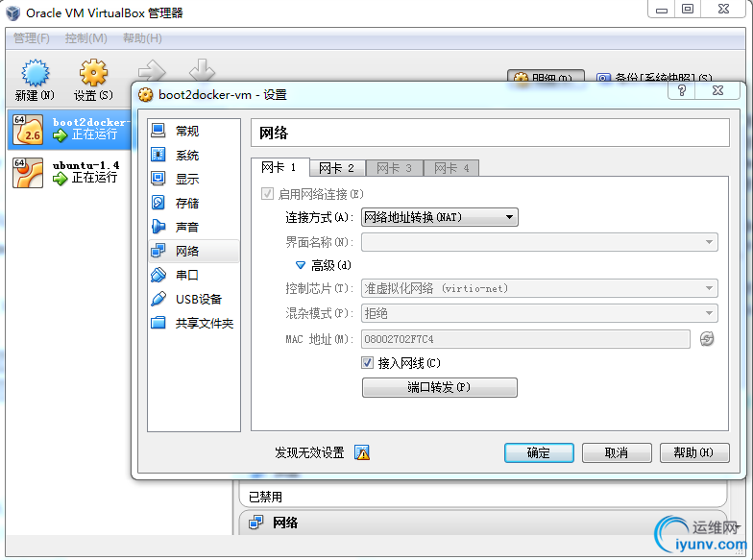Screen dimensions: 753x560
Task: Open the 控制(M) menu
Action: [86, 38]
